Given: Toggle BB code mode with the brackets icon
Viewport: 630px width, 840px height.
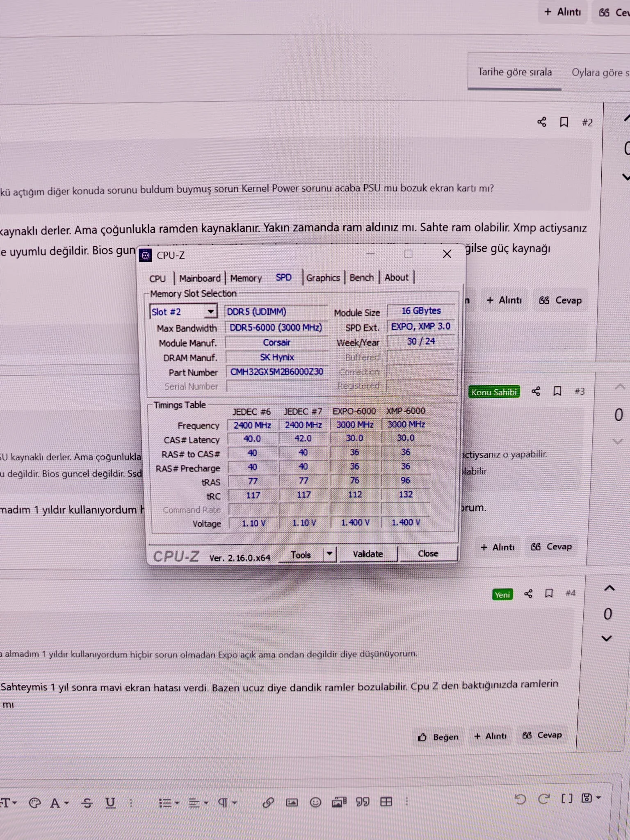Looking at the screenshot, I should (x=567, y=798).
